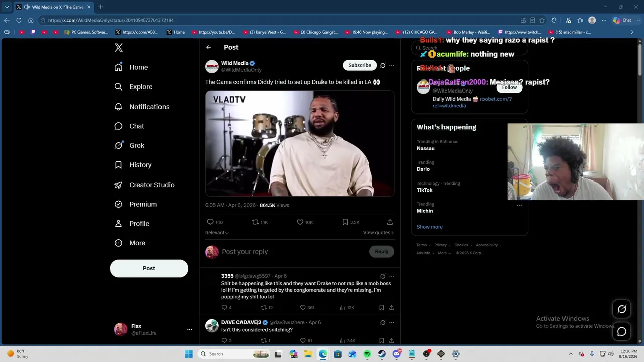Click Grok icon on 3355's reply
The image size is (644, 362).
(383, 276)
